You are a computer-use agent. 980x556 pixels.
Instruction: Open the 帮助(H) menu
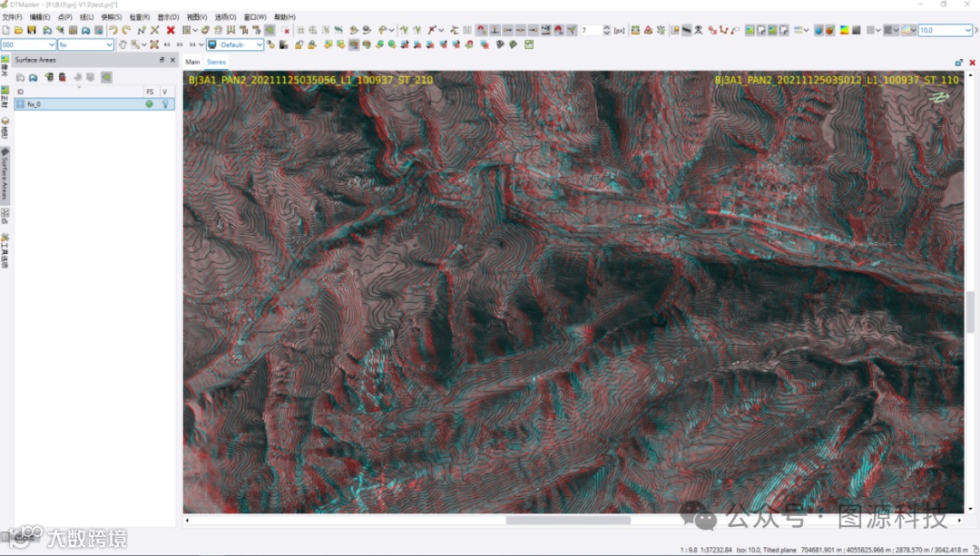pos(284,17)
